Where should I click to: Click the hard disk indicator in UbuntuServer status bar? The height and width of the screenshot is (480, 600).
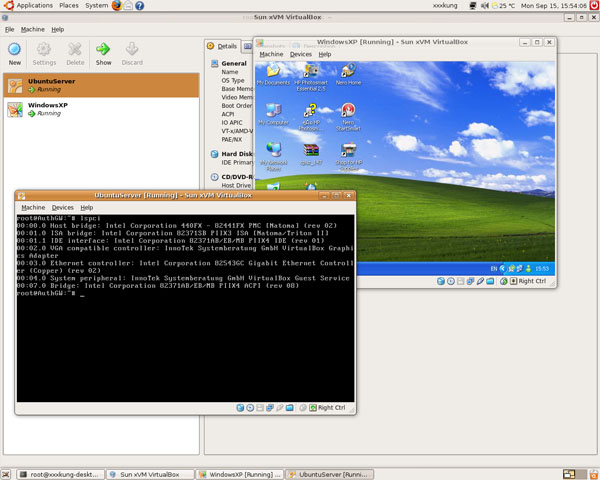[x=240, y=408]
